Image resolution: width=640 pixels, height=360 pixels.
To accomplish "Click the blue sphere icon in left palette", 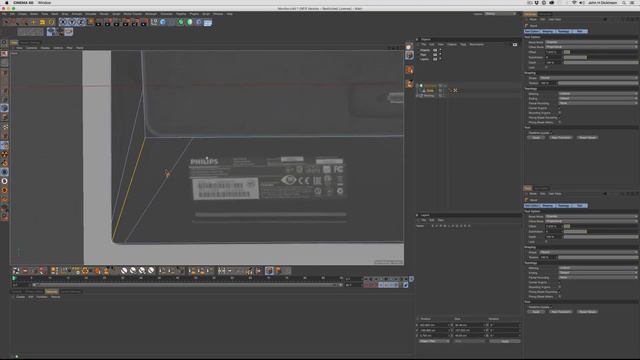I will coord(4,108).
